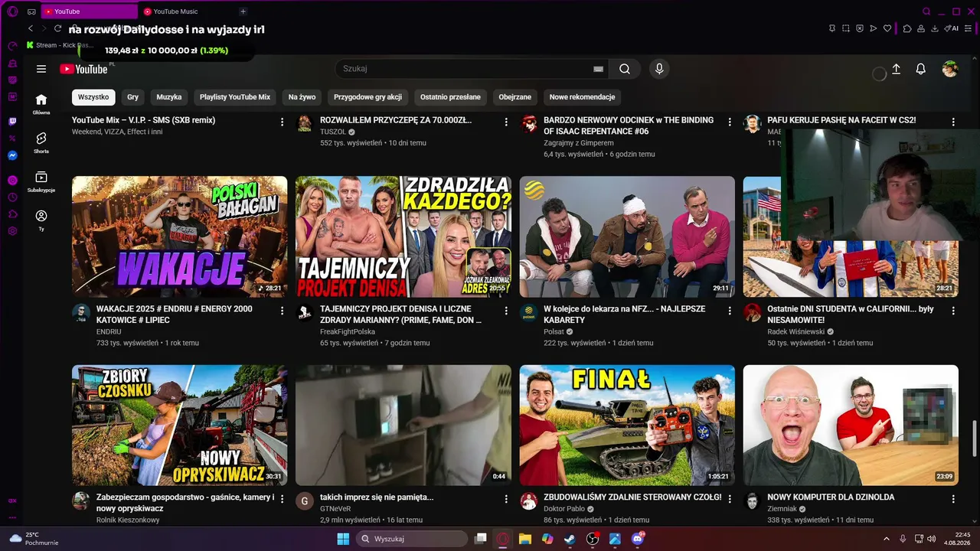The width and height of the screenshot is (980, 551).
Task: Open options for W kolejce do lekarza video
Action: tap(730, 311)
